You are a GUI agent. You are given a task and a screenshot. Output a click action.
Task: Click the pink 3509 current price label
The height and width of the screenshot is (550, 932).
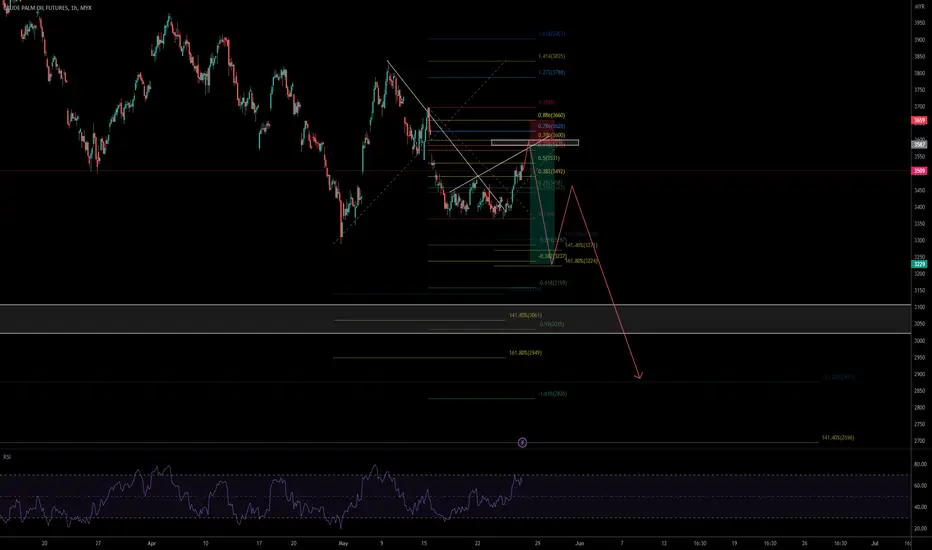(919, 171)
